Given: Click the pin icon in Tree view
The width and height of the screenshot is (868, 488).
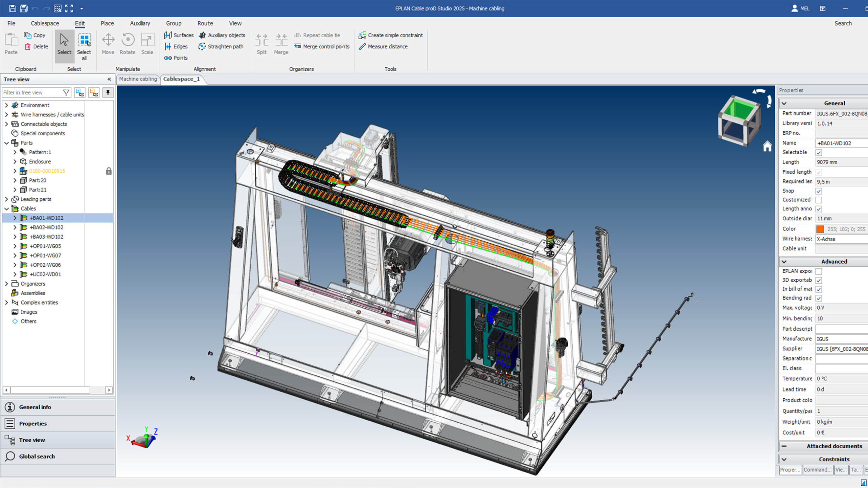Looking at the screenshot, I should (108, 92).
